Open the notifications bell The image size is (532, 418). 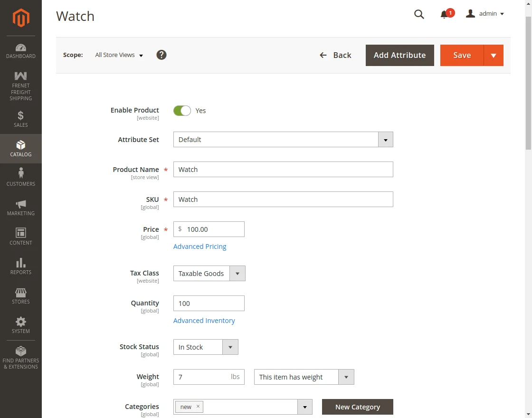445,14
